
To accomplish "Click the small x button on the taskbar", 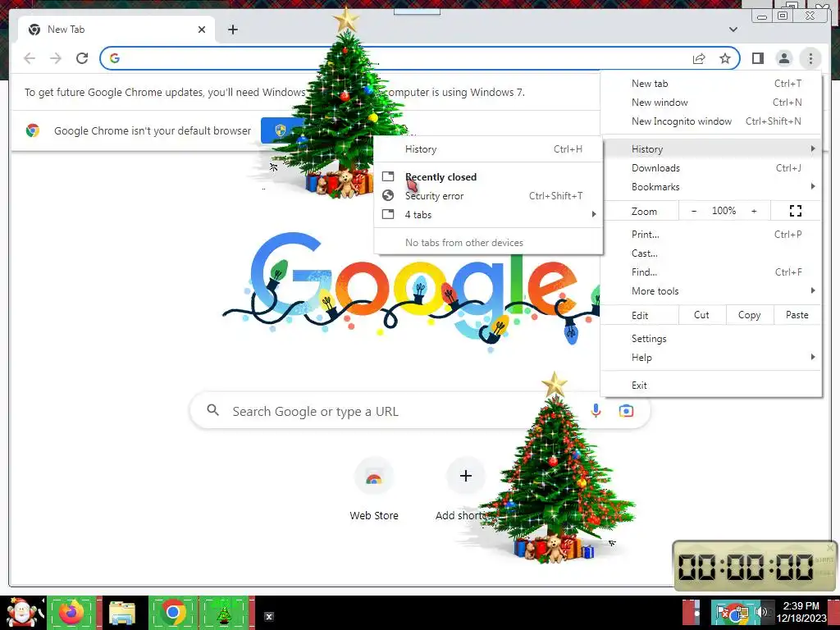I will coord(269,617).
